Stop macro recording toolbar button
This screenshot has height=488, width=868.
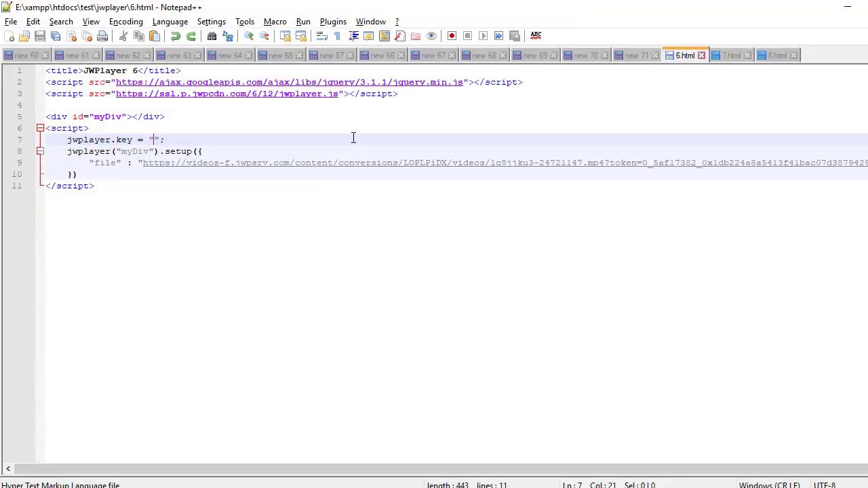coord(468,36)
